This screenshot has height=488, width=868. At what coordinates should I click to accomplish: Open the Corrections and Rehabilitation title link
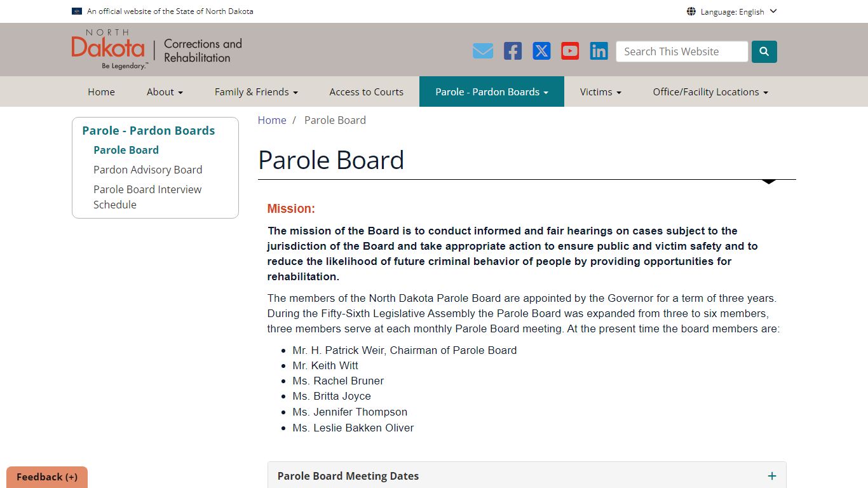tap(203, 50)
